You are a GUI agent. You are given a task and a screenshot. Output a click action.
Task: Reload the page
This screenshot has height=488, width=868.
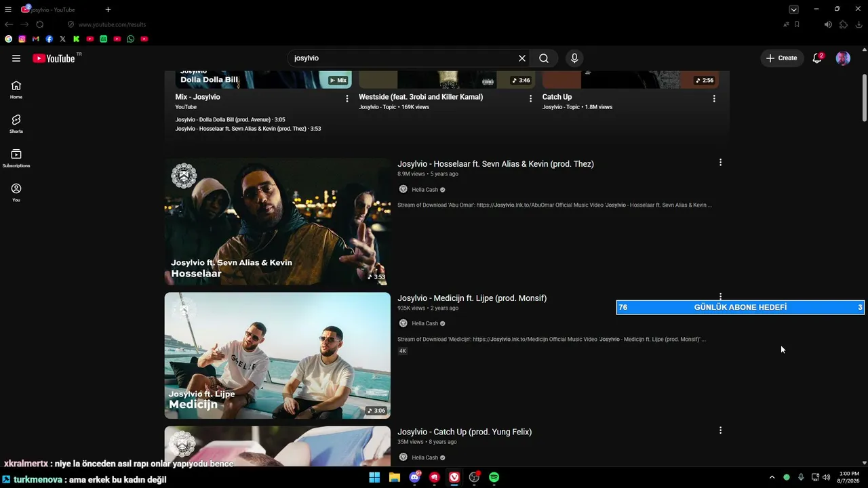(40, 24)
